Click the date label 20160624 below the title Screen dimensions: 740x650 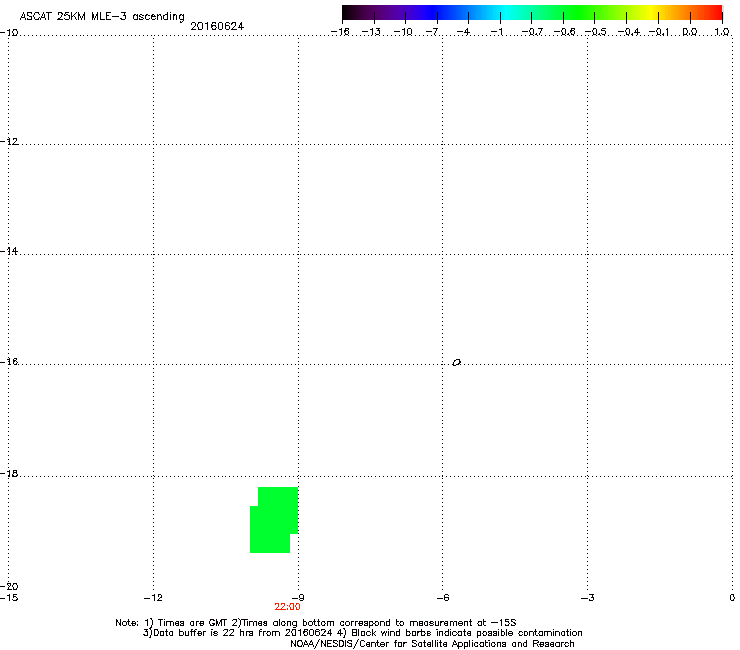217,26
